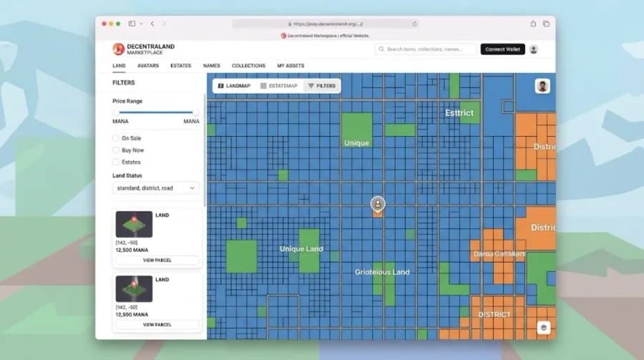Open the browser tabs overview icon
The width and height of the screenshot is (644, 360).
coord(546,24)
